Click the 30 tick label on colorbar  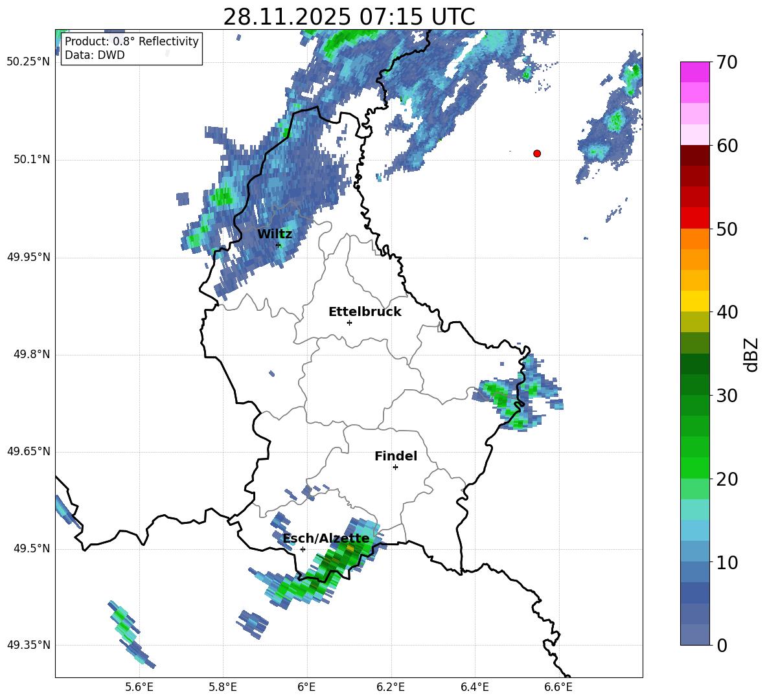click(x=727, y=396)
